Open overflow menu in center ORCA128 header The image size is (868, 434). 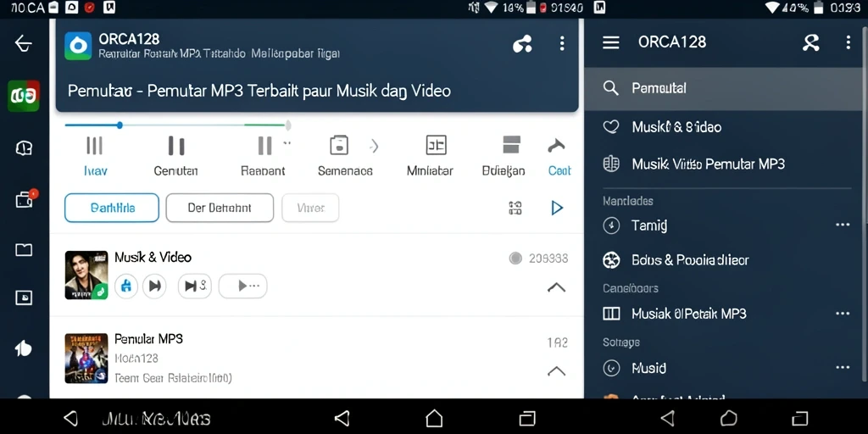pos(562,43)
